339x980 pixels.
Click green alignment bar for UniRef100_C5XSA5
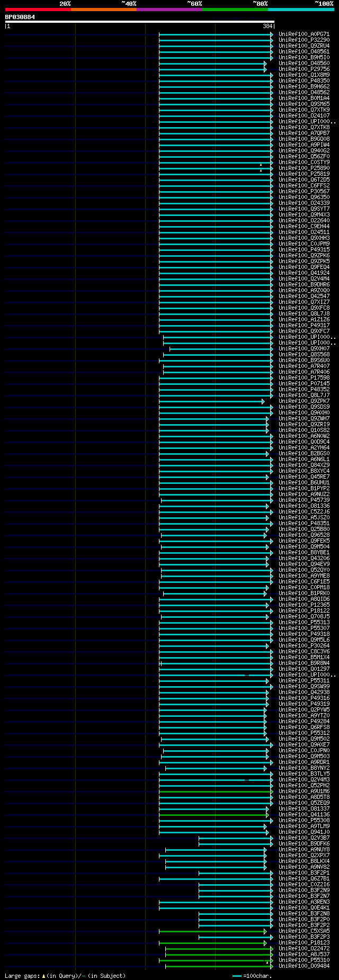(x=212, y=931)
